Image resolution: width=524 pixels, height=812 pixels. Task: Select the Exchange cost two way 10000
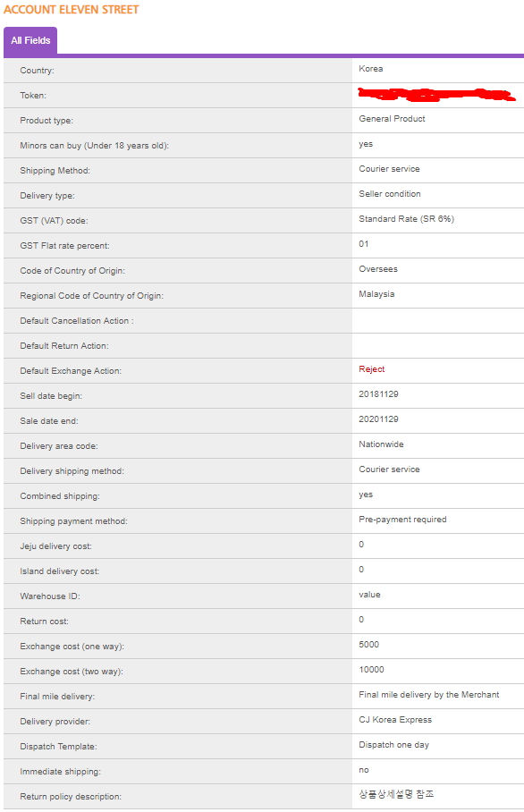point(371,670)
